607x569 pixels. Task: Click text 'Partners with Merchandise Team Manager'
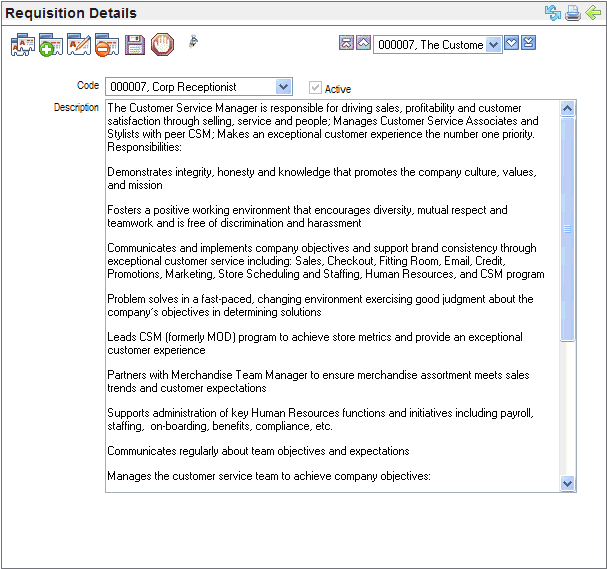pos(207,375)
